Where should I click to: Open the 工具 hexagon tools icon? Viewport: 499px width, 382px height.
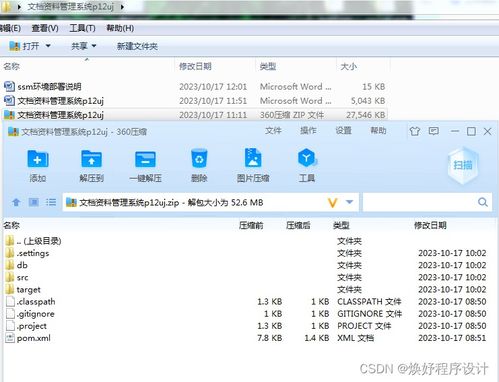(307, 158)
